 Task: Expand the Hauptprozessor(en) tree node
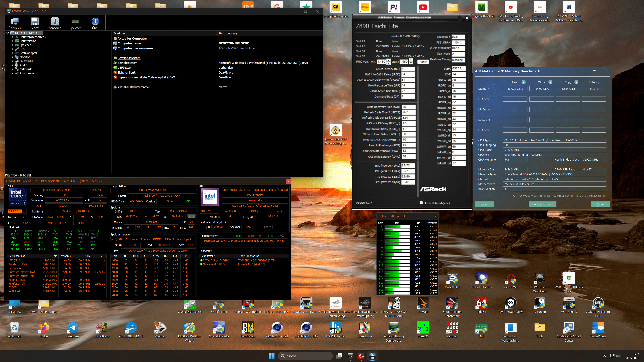[12, 37]
